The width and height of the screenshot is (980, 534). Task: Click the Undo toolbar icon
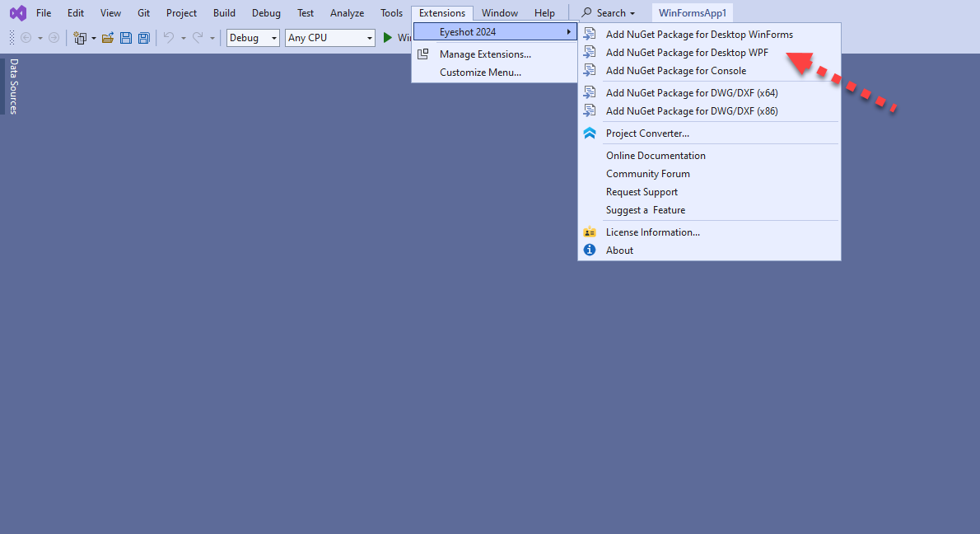tap(169, 38)
